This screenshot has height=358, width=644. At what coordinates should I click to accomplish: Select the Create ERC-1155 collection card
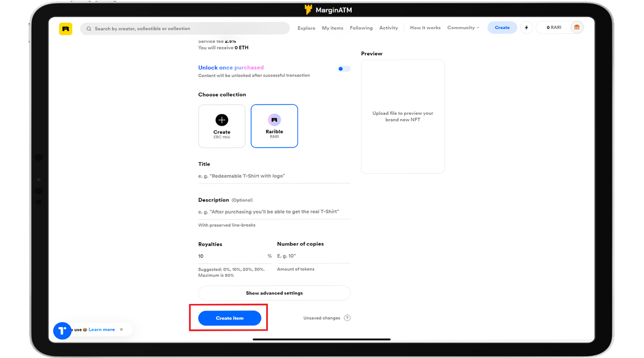point(222,126)
